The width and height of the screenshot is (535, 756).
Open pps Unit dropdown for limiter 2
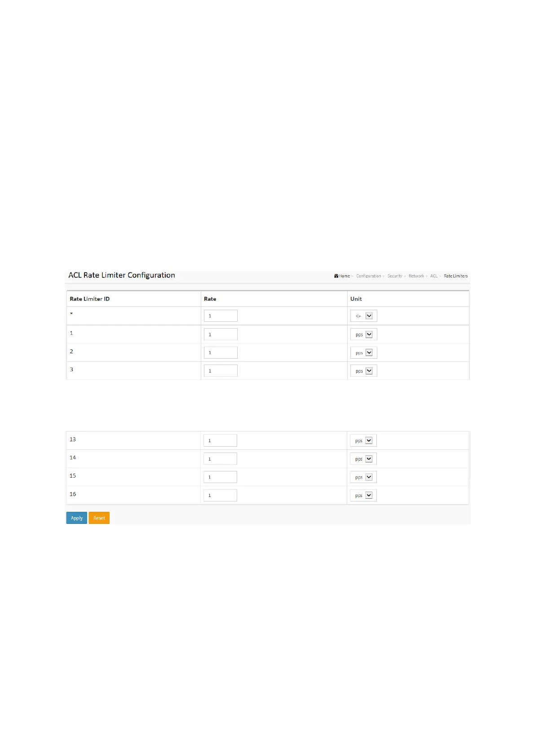[363, 353]
